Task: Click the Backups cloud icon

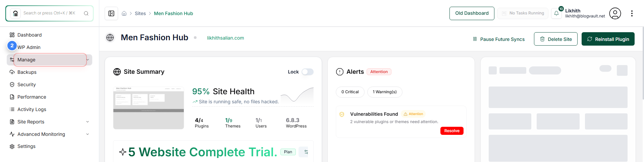Action: (12, 72)
